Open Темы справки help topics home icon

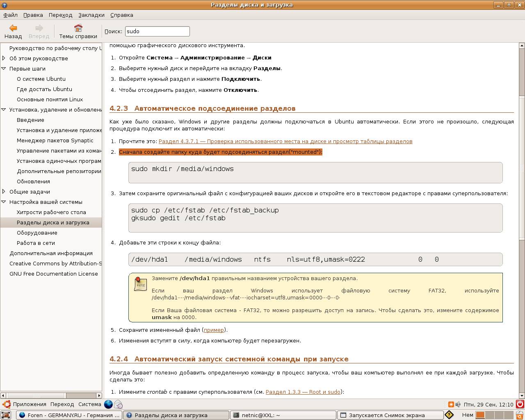pos(78,31)
